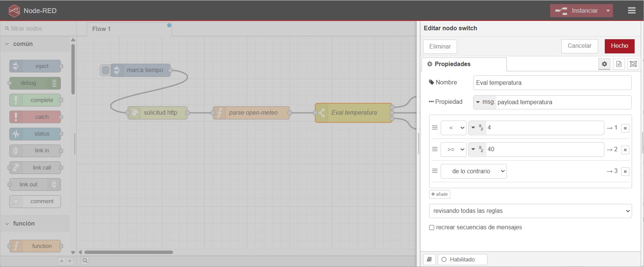Click the Cancelar button
Viewport: 644px width, 267px height.
pyautogui.click(x=579, y=46)
